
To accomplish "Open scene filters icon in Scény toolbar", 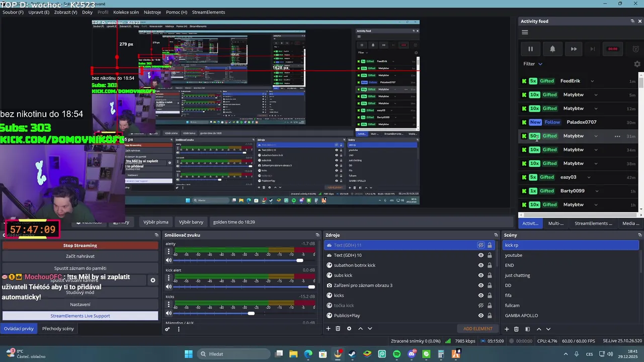I will 527,329.
